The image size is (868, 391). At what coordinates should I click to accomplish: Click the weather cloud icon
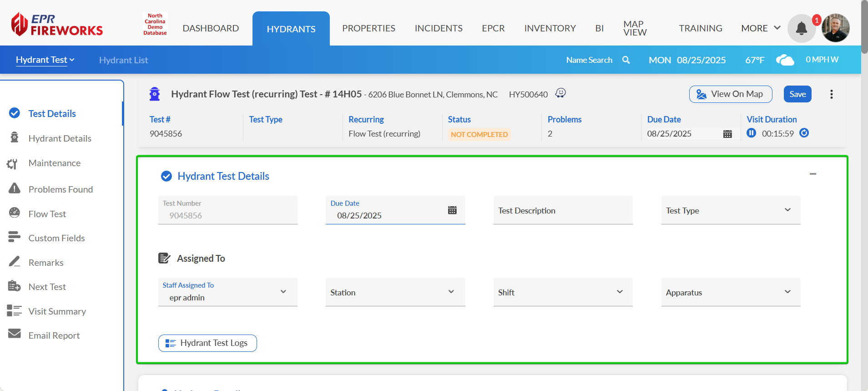click(785, 60)
